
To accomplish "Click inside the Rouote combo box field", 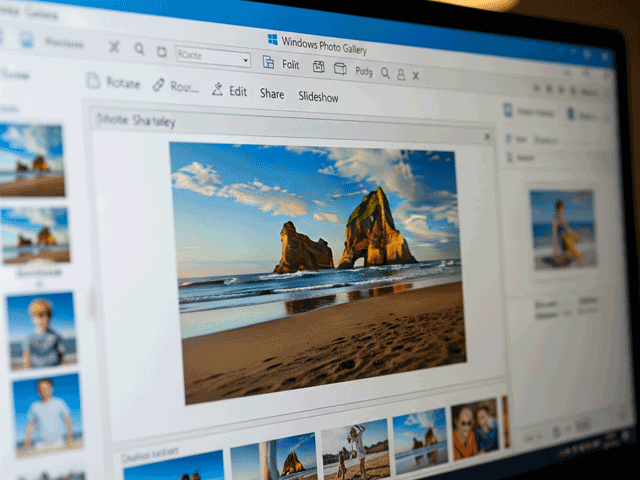I will click(x=213, y=57).
